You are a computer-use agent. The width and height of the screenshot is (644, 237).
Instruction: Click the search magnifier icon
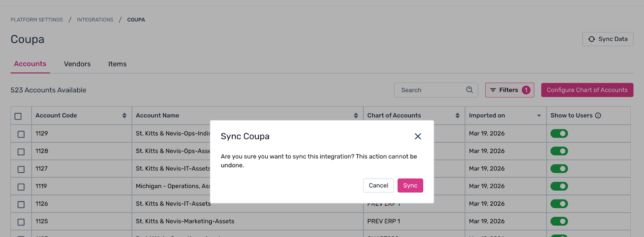(469, 90)
